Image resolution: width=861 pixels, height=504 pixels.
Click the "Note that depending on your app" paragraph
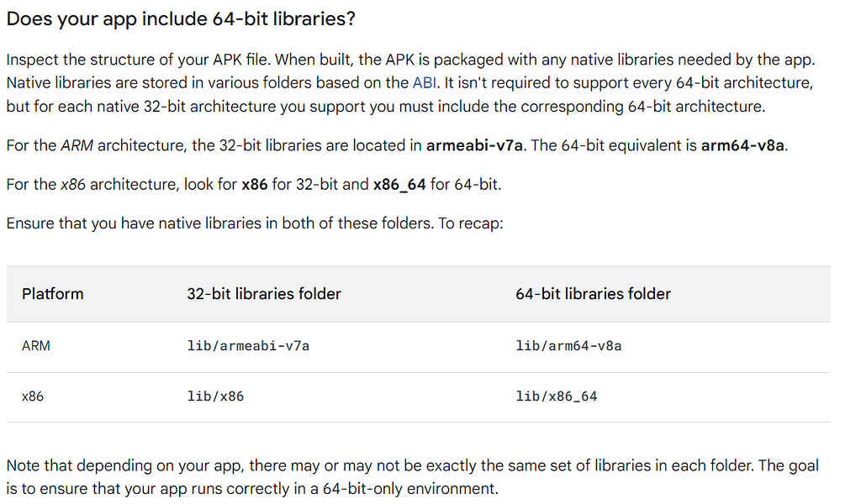tap(412, 476)
